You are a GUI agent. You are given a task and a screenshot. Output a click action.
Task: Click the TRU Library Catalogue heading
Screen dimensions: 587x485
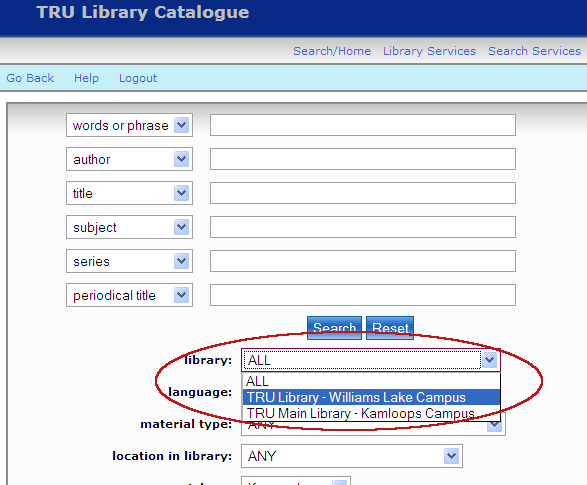point(143,12)
